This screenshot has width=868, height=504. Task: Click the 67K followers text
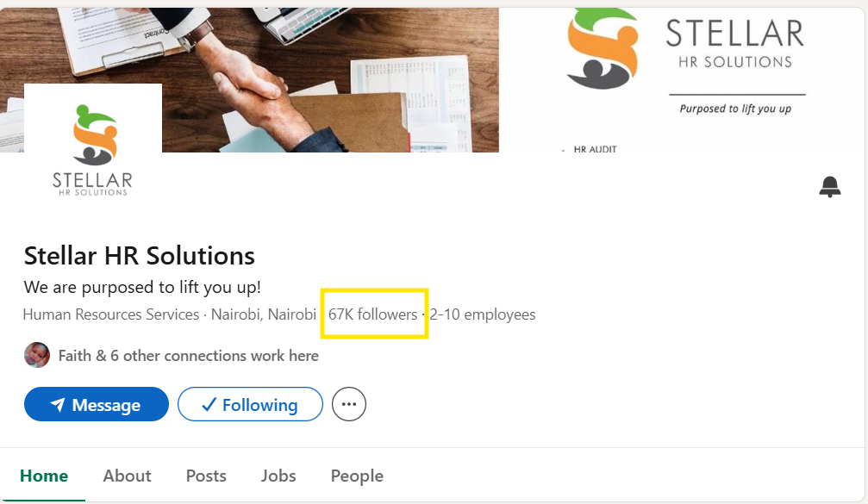pyautogui.click(x=372, y=314)
